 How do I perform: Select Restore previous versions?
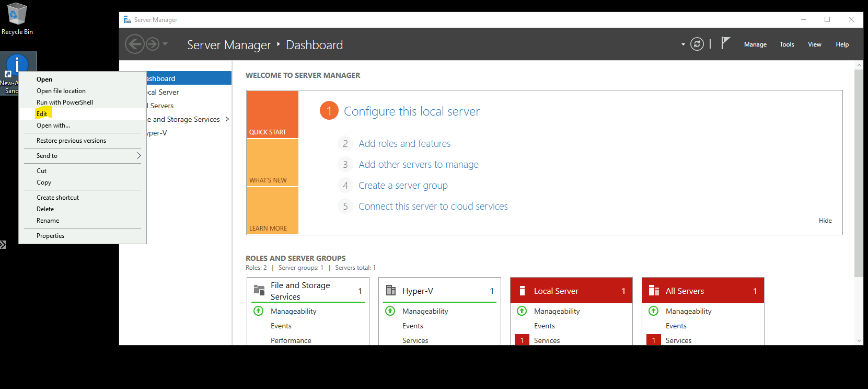pos(83,141)
